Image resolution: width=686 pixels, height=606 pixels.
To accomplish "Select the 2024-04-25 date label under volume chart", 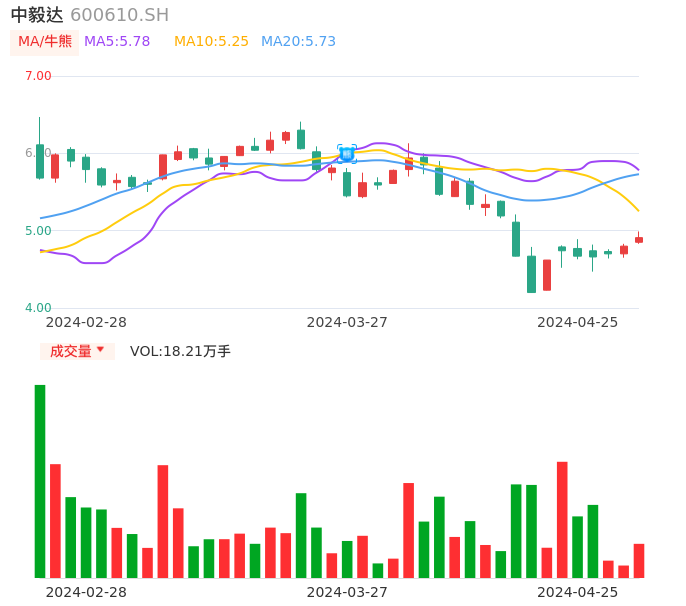I will point(578,592).
